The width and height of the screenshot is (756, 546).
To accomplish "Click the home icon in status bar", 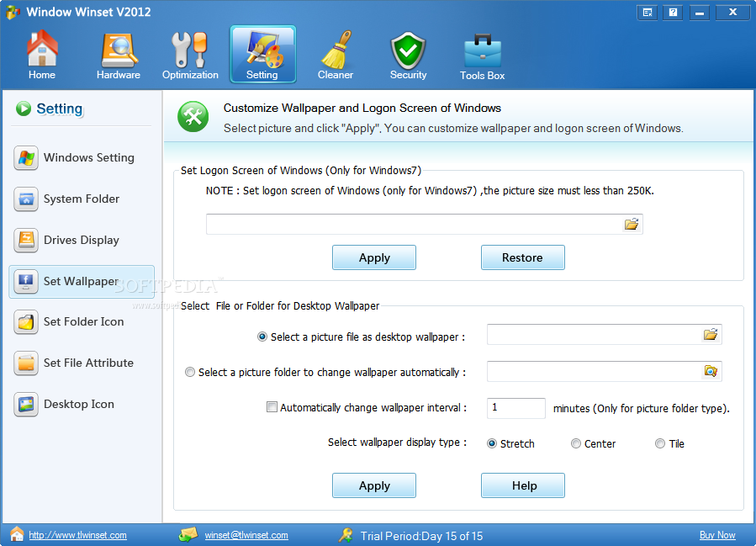I will pyautogui.click(x=17, y=534).
